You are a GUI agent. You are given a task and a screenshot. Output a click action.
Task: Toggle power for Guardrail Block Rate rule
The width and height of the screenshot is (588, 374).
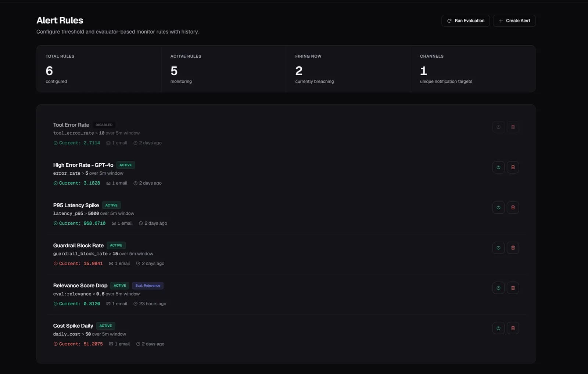coord(498,248)
